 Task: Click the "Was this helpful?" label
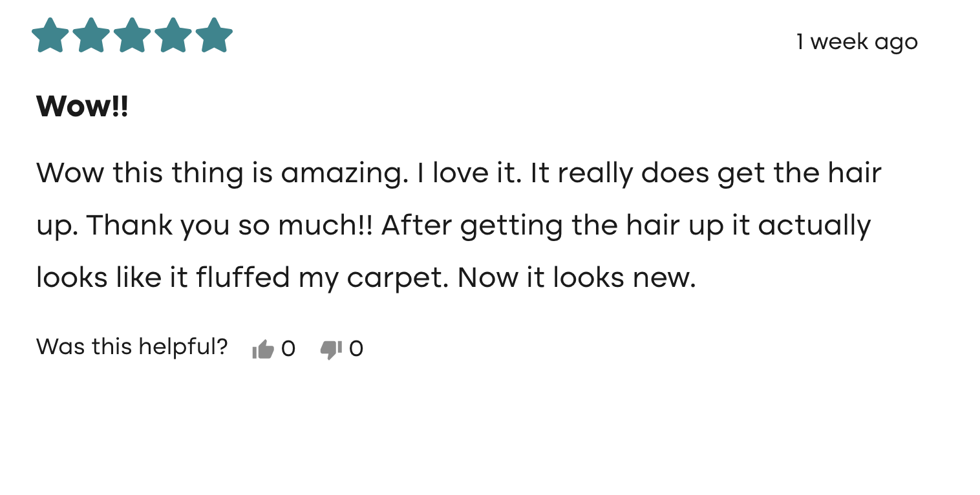pos(132,347)
